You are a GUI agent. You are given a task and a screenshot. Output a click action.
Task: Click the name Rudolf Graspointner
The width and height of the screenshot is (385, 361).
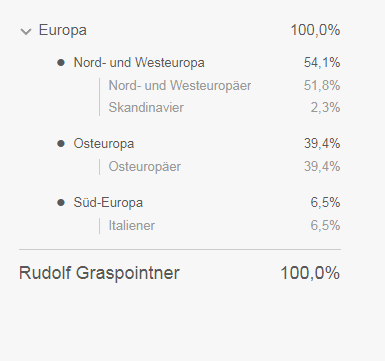tap(99, 273)
